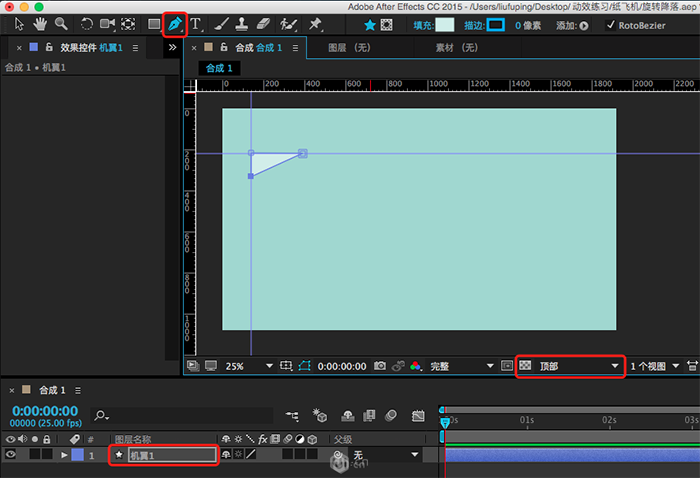Viewport: 700px width, 478px height.
Task: Open the stroke color swatch
Action: click(496, 25)
